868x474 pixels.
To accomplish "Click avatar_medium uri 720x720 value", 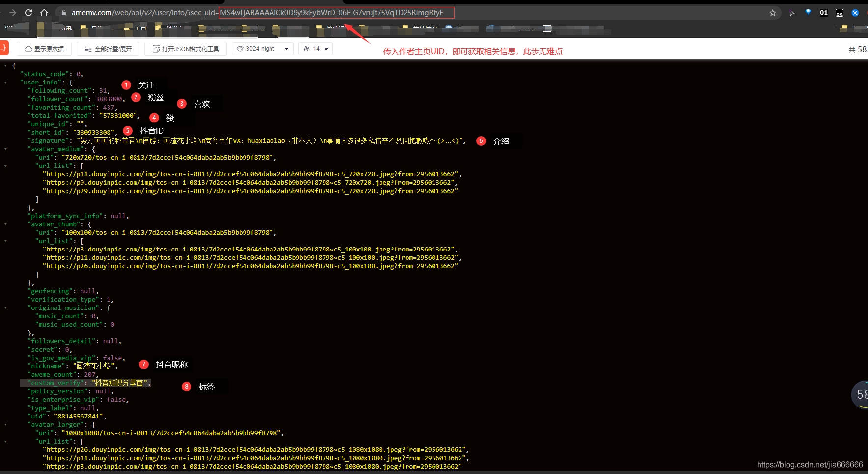I will point(167,158).
